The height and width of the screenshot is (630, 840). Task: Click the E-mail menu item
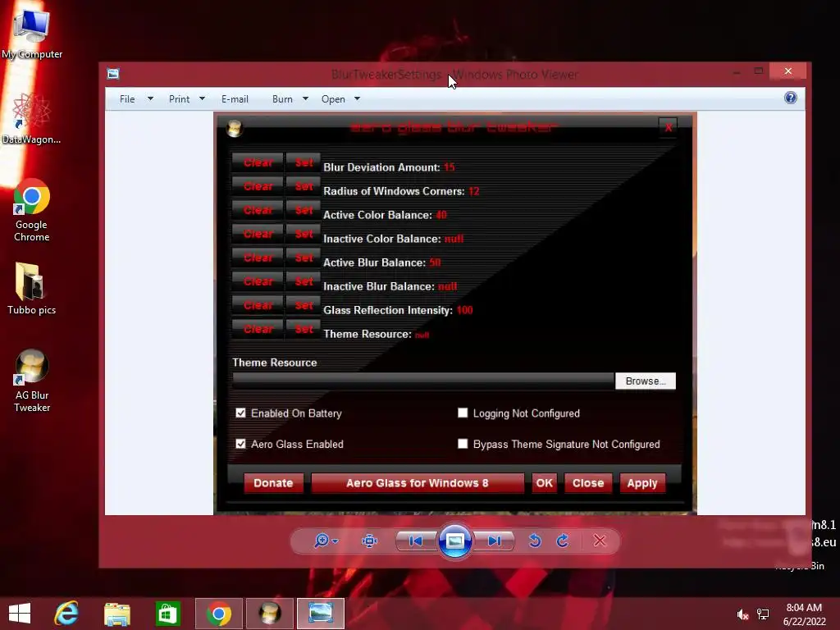(235, 99)
